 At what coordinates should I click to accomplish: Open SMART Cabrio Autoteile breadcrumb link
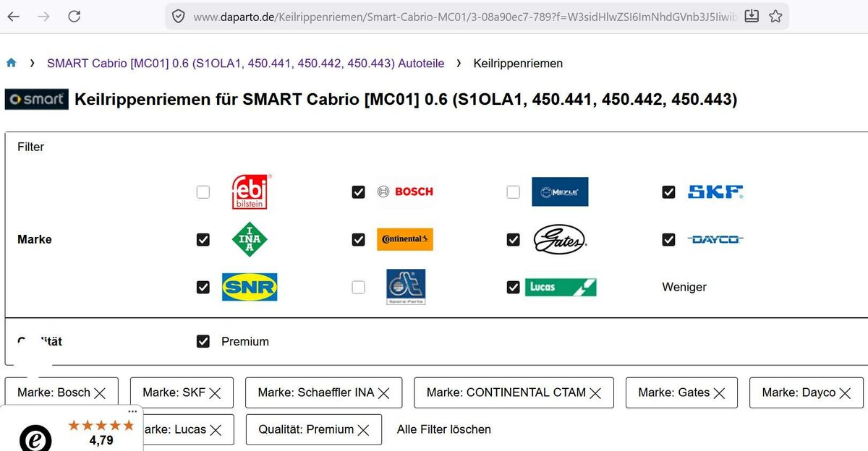(245, 64)
